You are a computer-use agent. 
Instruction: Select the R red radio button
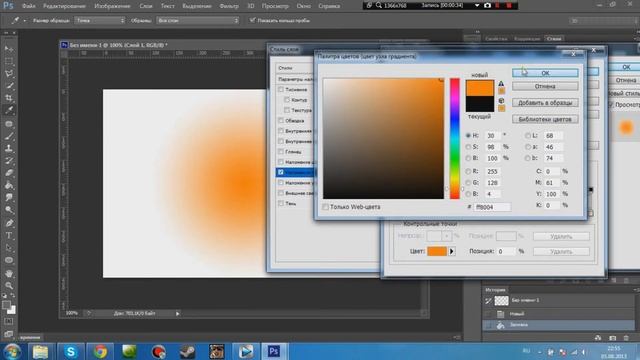(x=468, y=171)
